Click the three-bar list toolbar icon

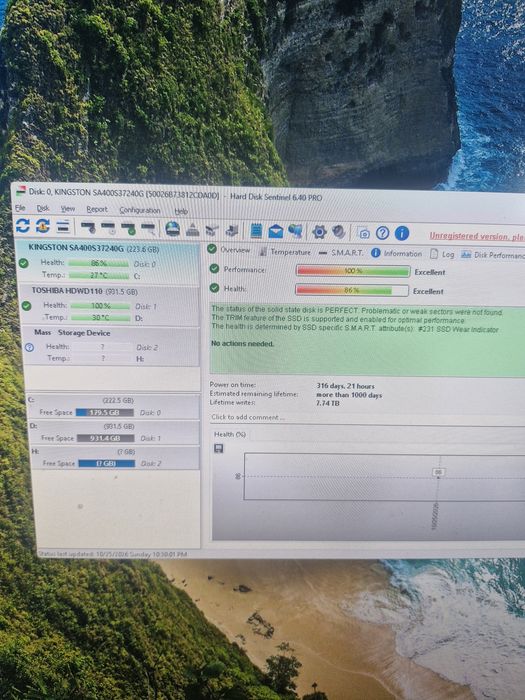(x=63, y=226)
